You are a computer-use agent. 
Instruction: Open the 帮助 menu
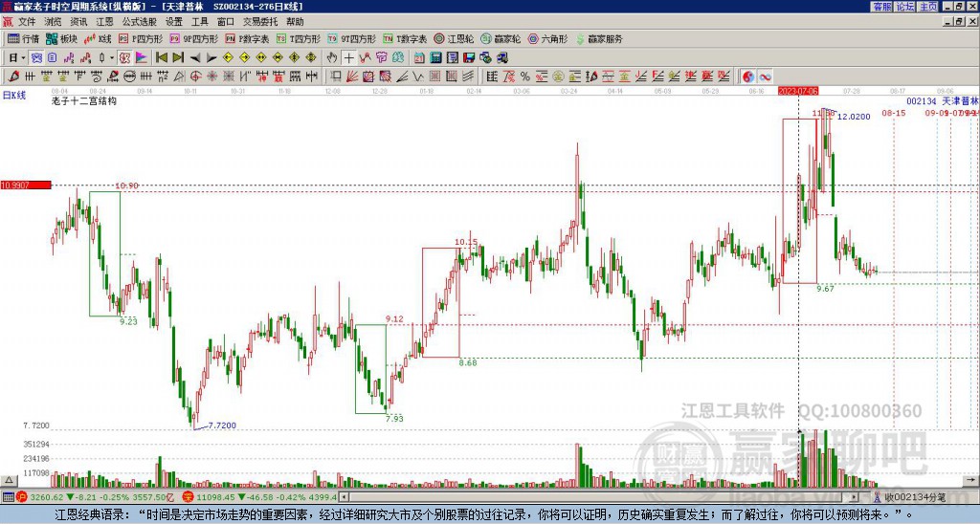295,22
